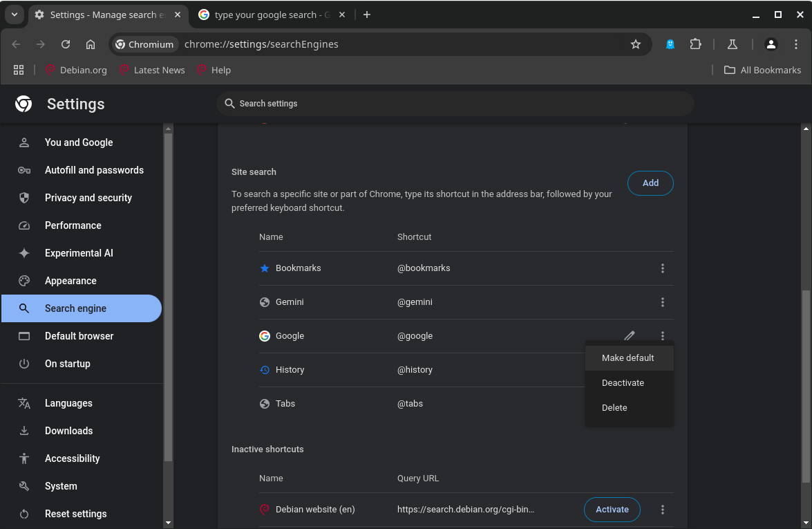This screenshot has width=812, height=529.
Task: Toggle more actions for Google shortcut
Action: coord(662,336)
